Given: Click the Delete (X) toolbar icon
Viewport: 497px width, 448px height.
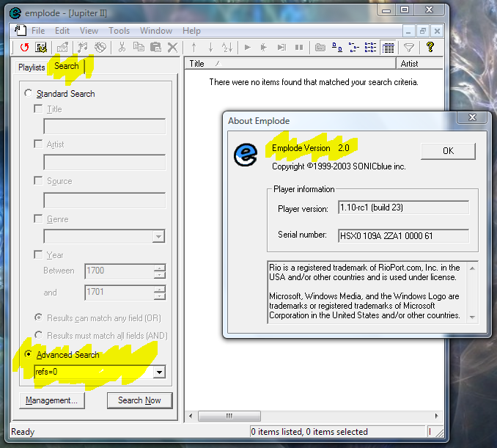Looking at the screenshot, I should (x=172, y=48).
